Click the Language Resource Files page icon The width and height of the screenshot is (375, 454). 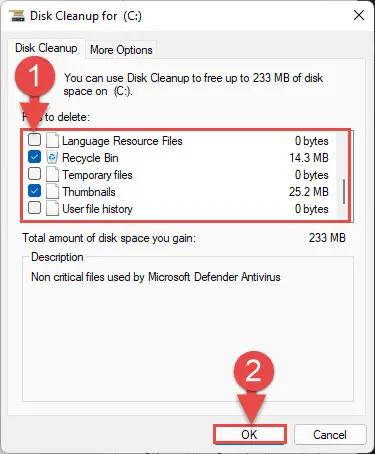pyautogui.click(x=52, y=140)
